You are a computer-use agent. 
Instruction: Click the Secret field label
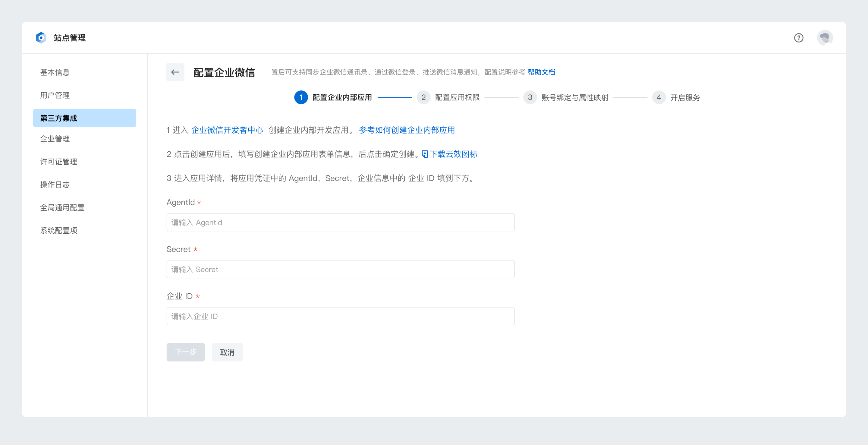pyautogui.click(x=178, y=249)
